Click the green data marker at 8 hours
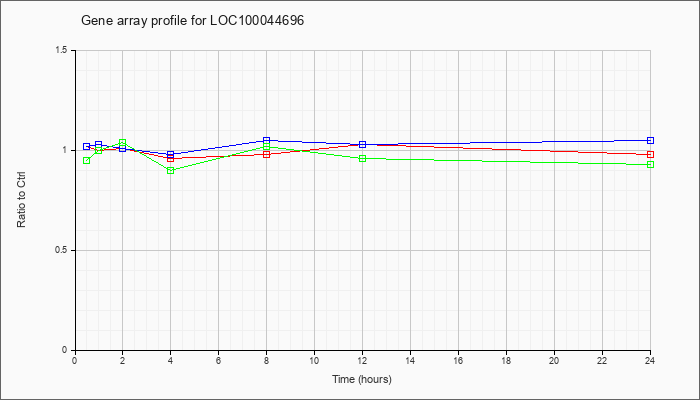 [x=267, y=146]
